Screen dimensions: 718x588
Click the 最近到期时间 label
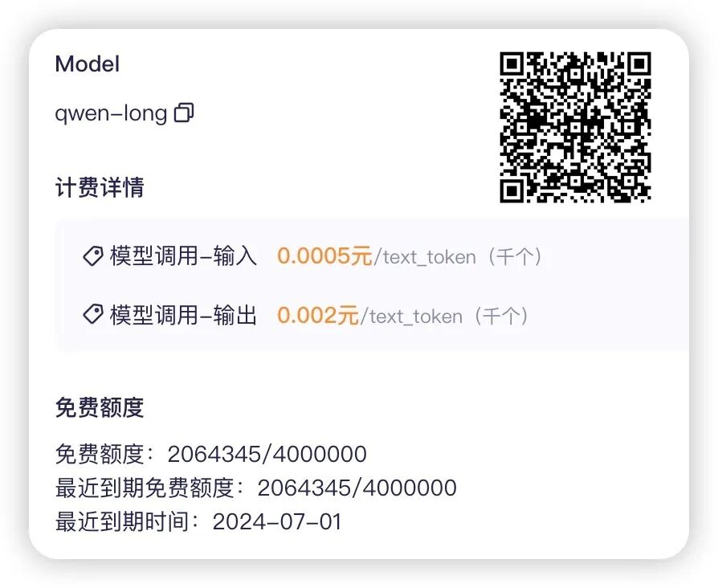point(122,521)
